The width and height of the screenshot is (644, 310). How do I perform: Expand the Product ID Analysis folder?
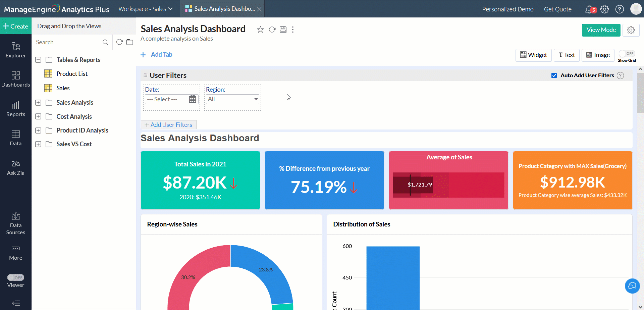pos(38,130)
